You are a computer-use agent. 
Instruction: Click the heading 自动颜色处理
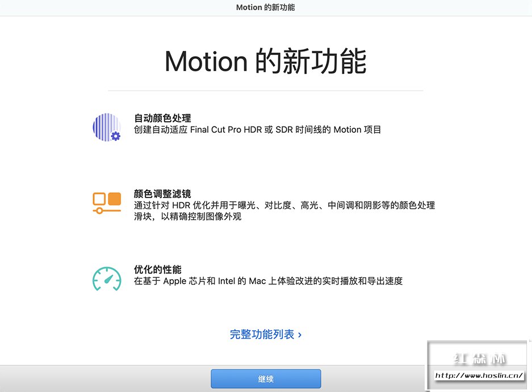(162, 118)
